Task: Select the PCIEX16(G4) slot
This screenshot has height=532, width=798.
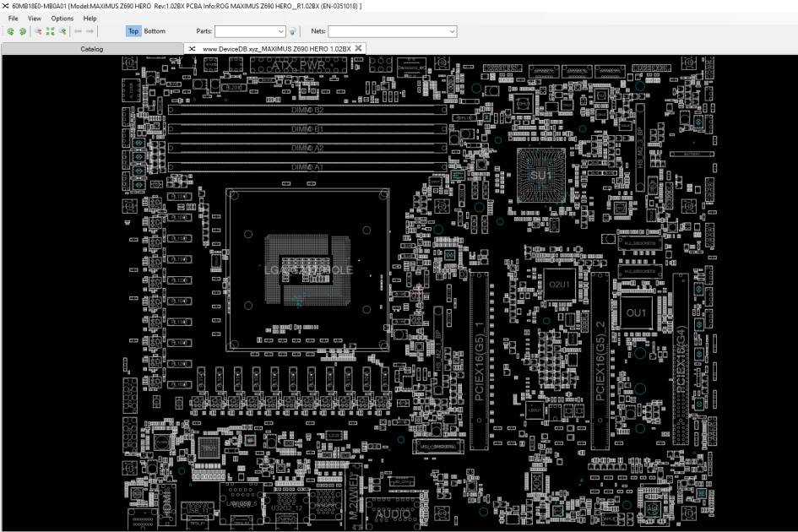Action: (681, 360)
